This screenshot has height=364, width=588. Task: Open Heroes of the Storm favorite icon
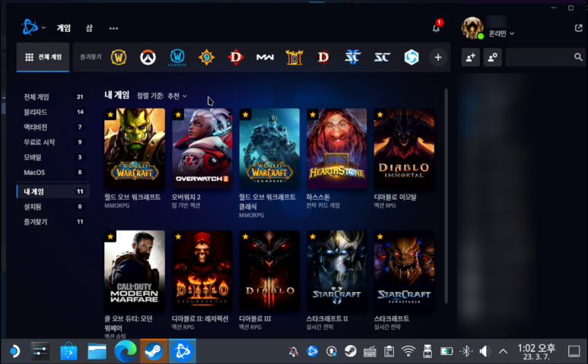[x=412, y=57]
